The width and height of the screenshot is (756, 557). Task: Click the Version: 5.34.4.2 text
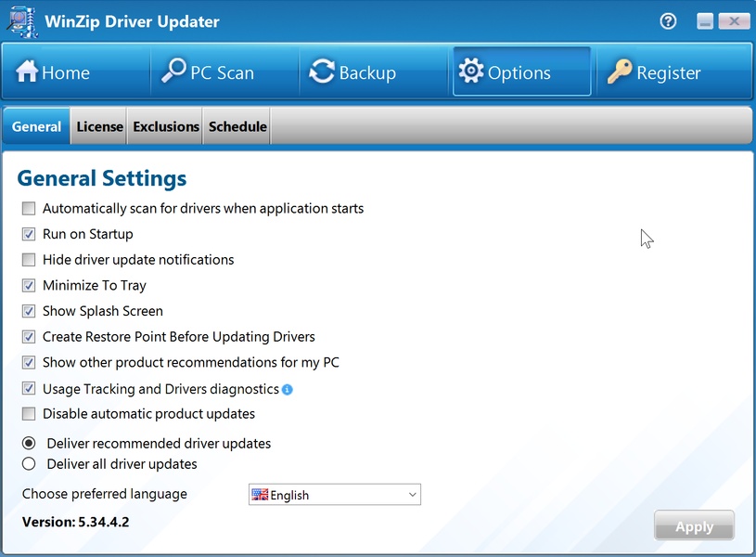pos(76,523)
